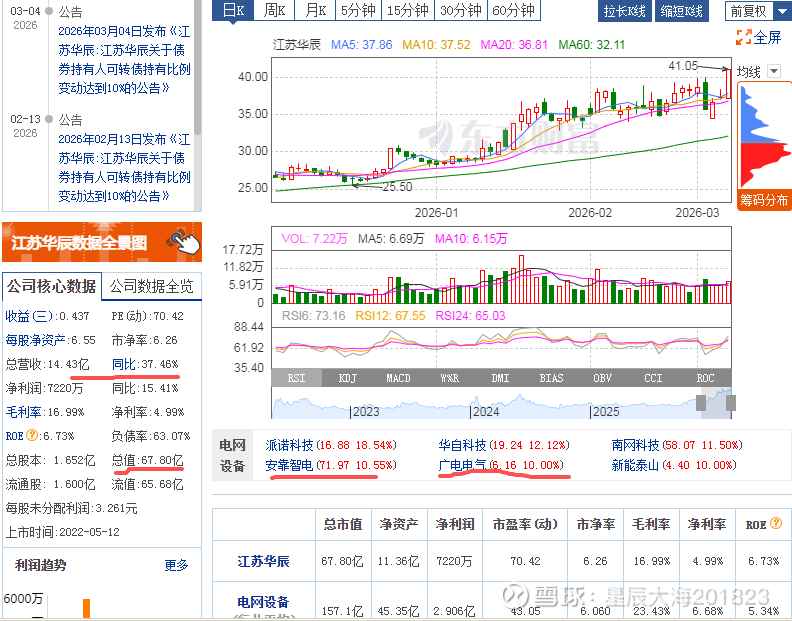Click the 41.05 high price label
Viewport: 792px width, 621px height.
tap(683, 66)
